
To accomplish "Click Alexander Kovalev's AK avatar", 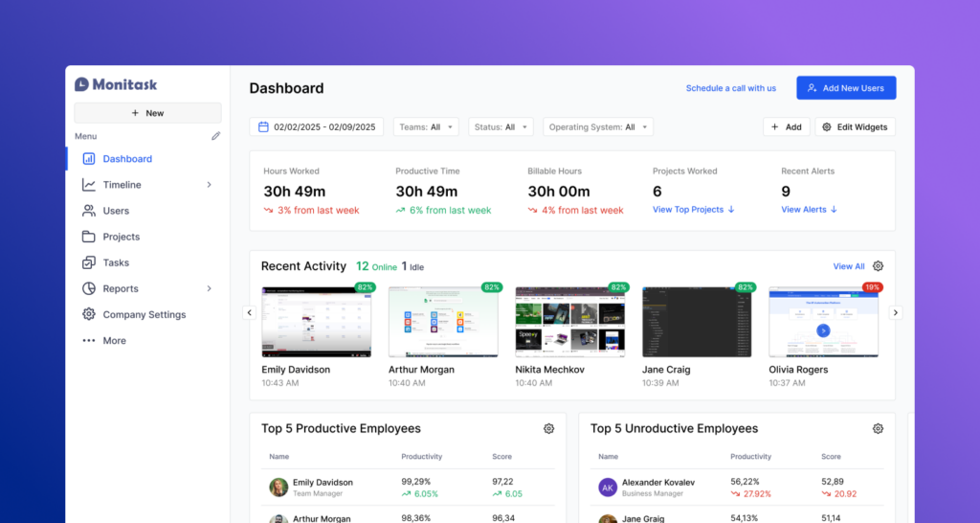I will click(x=608, y=488).
